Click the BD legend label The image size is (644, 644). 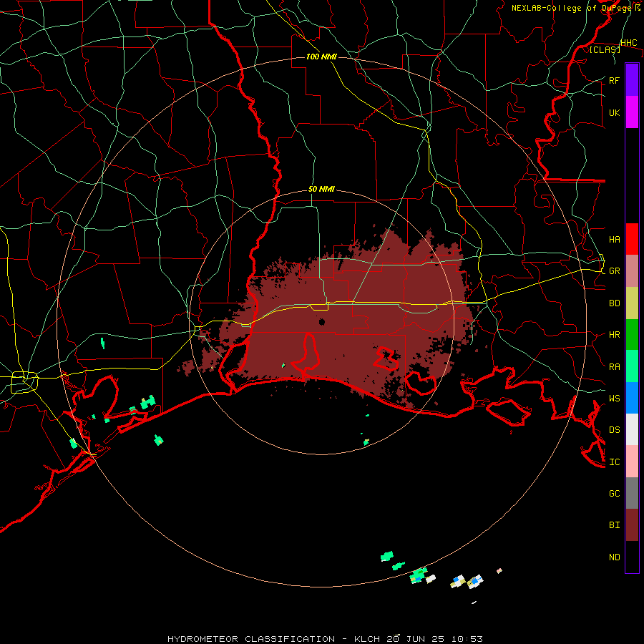615,303
